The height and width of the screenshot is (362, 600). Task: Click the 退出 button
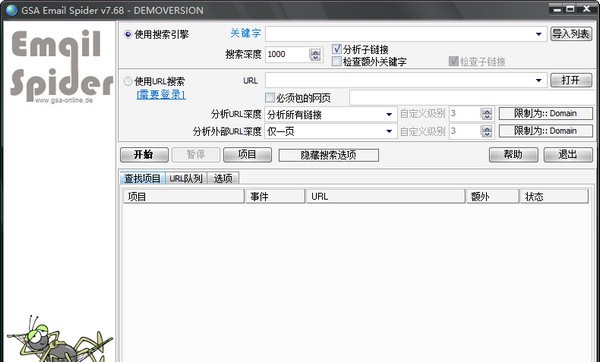(568, 155)
